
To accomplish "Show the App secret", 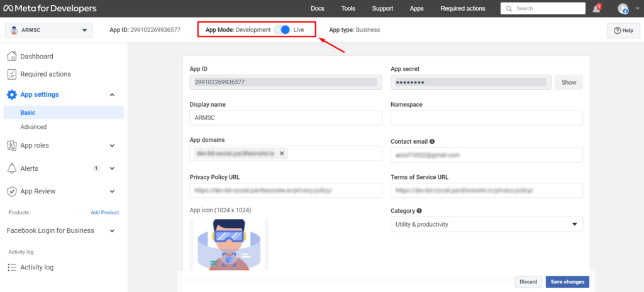I will (x=569, y=82).
